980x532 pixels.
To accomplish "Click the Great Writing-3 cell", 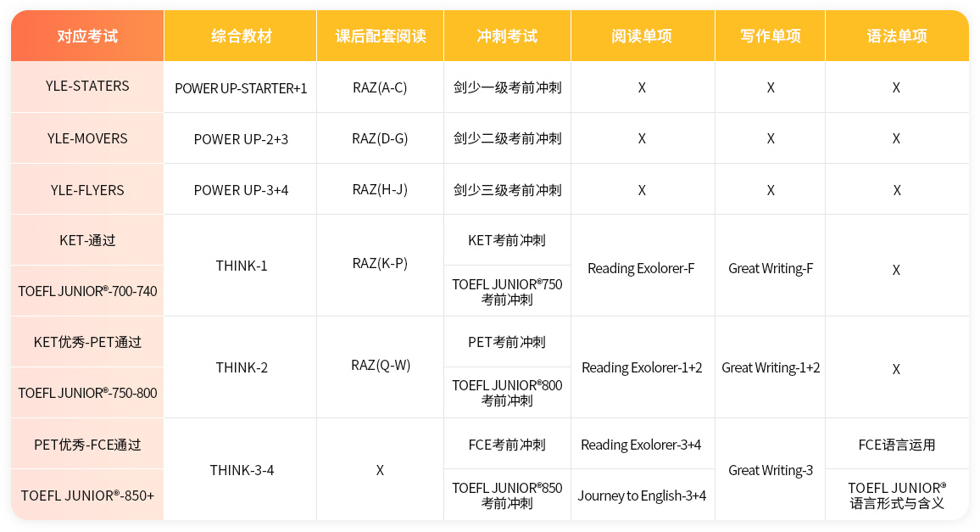I will (x=770, y=470).
